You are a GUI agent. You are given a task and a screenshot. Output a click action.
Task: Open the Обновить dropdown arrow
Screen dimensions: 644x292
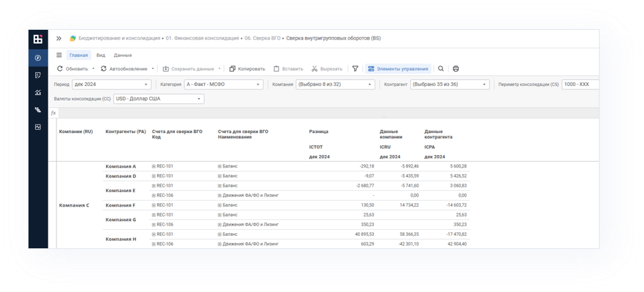tap(94, 69)
